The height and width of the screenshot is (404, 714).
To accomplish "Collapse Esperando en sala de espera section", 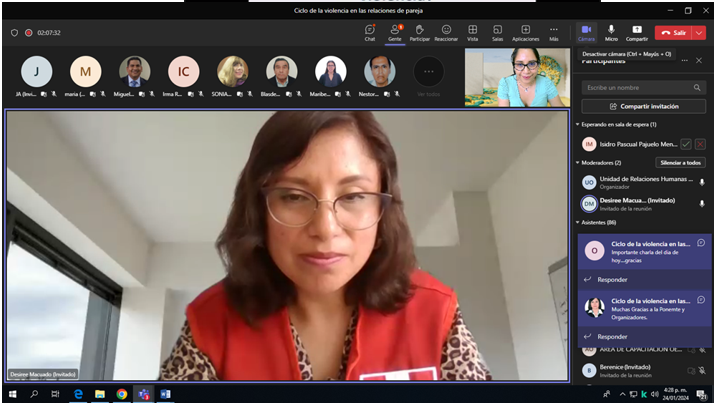I will (x=578, y=124).
